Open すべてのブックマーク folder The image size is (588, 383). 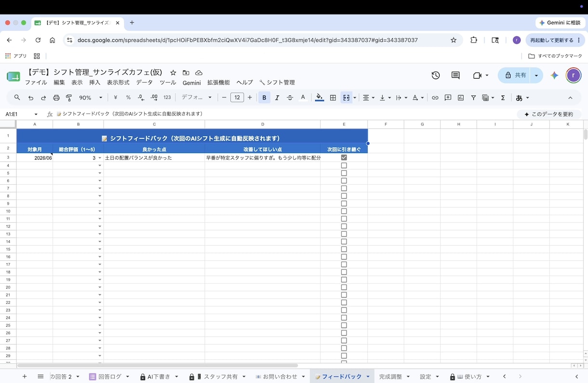[x=555, y=56]
